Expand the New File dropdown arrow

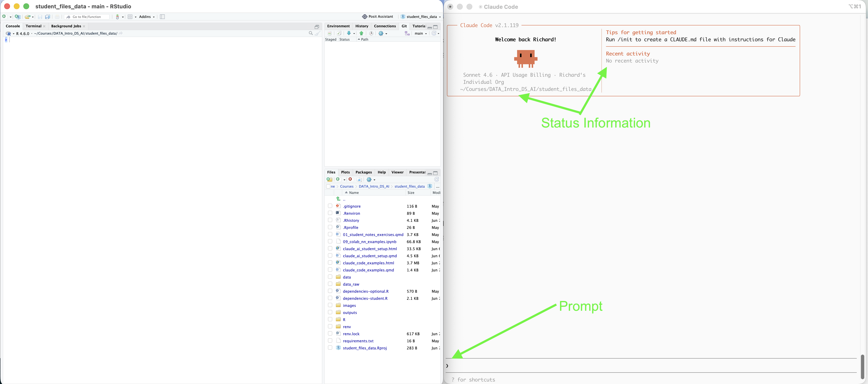10,17
